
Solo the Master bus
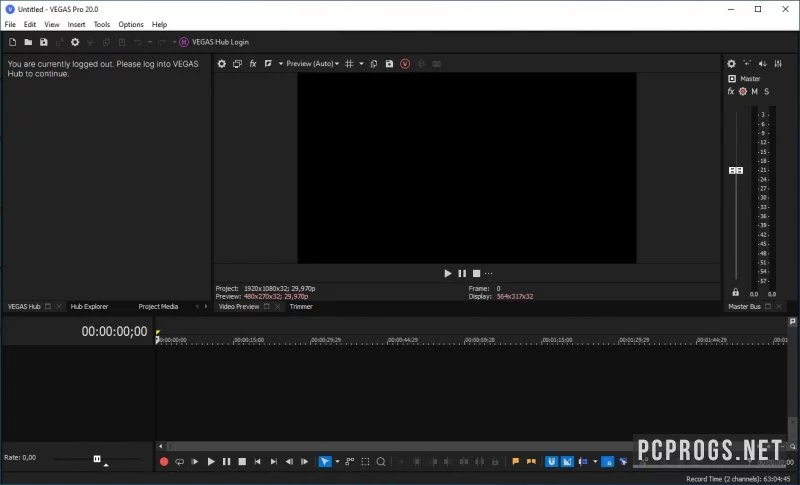coord(766,91)
